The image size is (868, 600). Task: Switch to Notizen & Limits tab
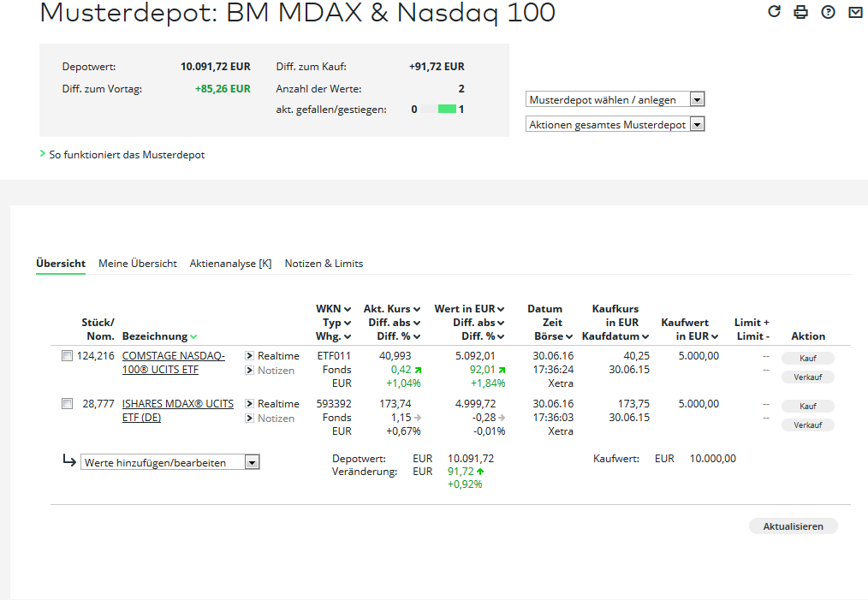click(324, 264)
